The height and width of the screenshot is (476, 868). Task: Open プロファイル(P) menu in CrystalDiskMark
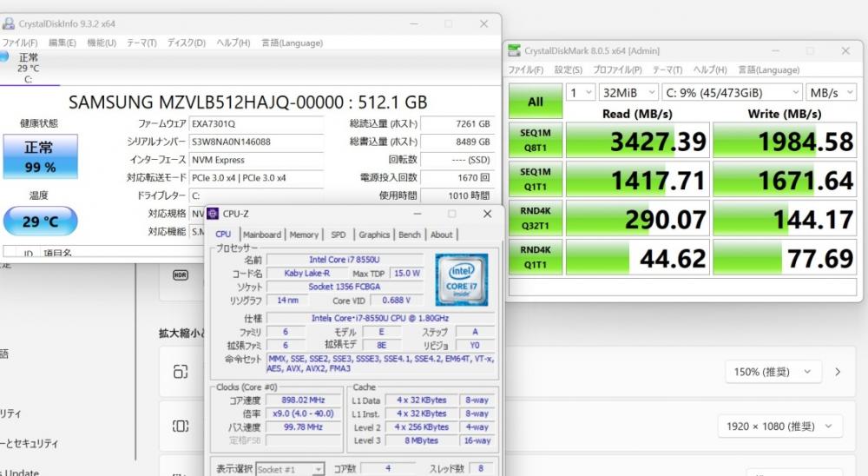[x=617, y=69]
